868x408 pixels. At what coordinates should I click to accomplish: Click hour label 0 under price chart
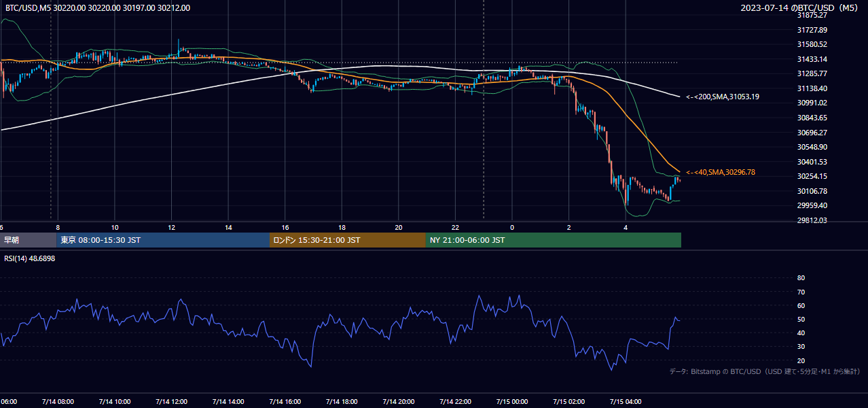pos(512,227)
